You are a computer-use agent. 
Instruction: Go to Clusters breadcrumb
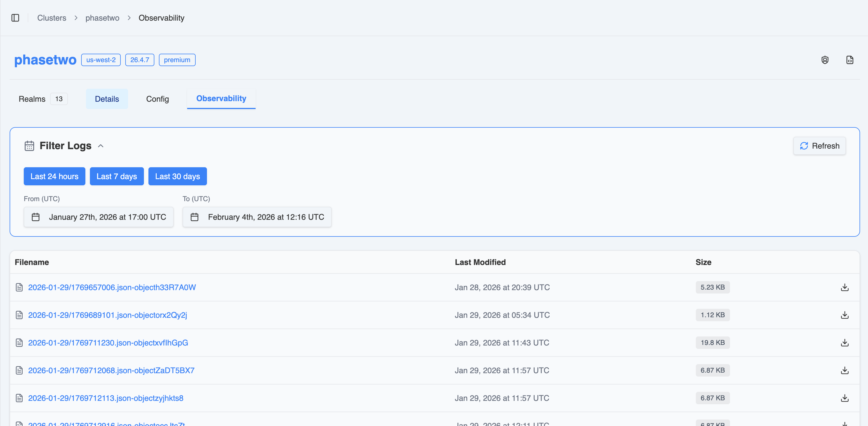coord(51,18)
